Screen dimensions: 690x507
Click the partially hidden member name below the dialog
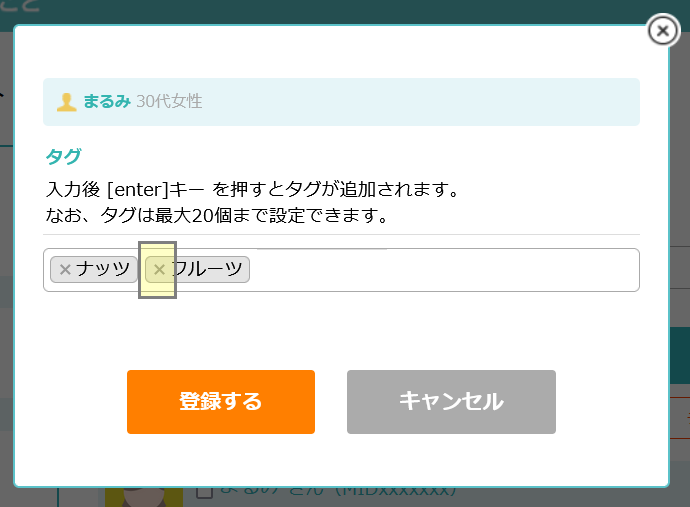point(338,490)
